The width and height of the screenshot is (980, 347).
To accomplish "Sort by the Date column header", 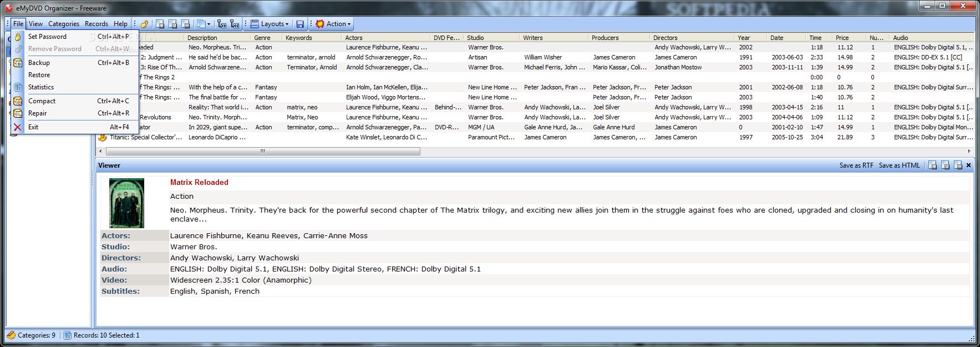I will click(x=787, y=38).
